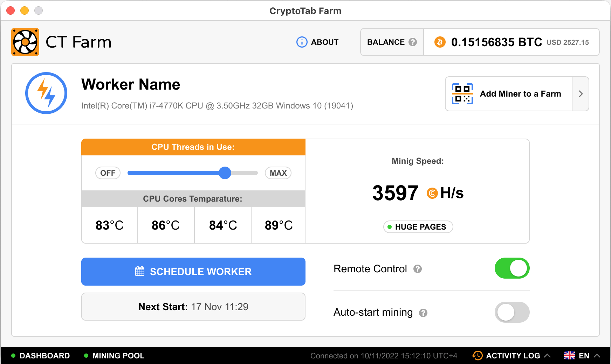This screenshot has width=611, height=364.
Task: Click the calendar icon on Schedule Worker
Action: coord(140,271)
